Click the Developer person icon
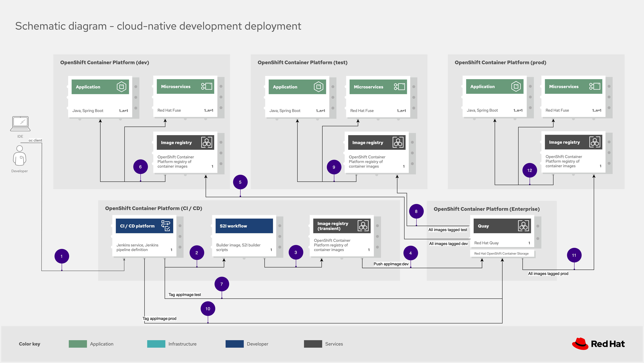Image resolution: width=644 pixels, height=363 pixels. (x=19, y=156)
